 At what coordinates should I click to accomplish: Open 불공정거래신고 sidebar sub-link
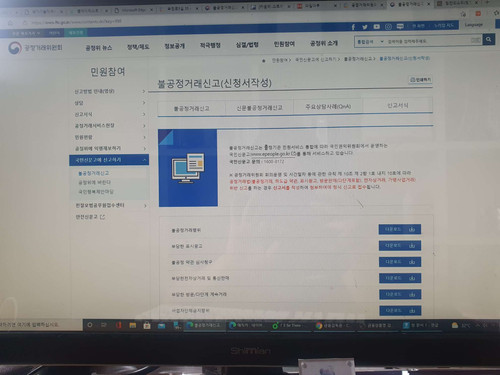pyautogui.click(x=94, y=173)
